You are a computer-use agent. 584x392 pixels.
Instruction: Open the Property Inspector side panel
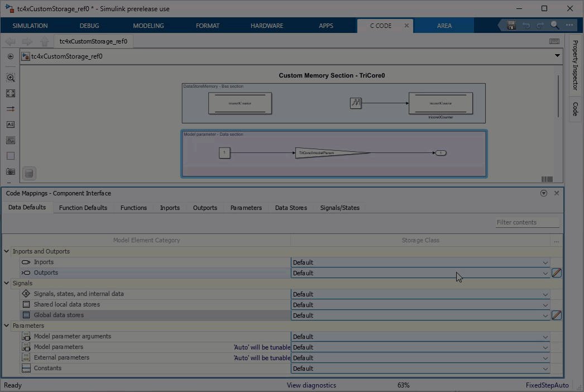click(x=575, y=65)
